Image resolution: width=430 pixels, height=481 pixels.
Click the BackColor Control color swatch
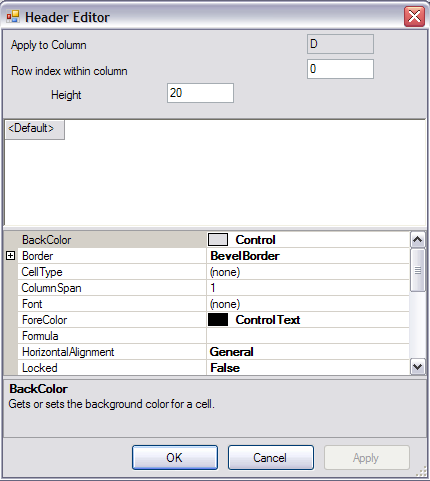click(218, 240)
